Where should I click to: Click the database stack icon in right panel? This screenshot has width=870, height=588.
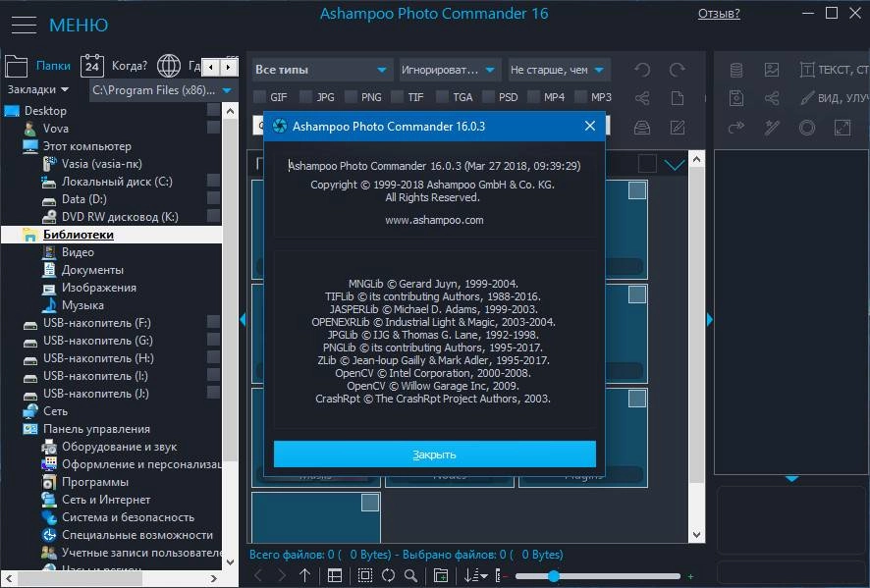click(736, 70)
